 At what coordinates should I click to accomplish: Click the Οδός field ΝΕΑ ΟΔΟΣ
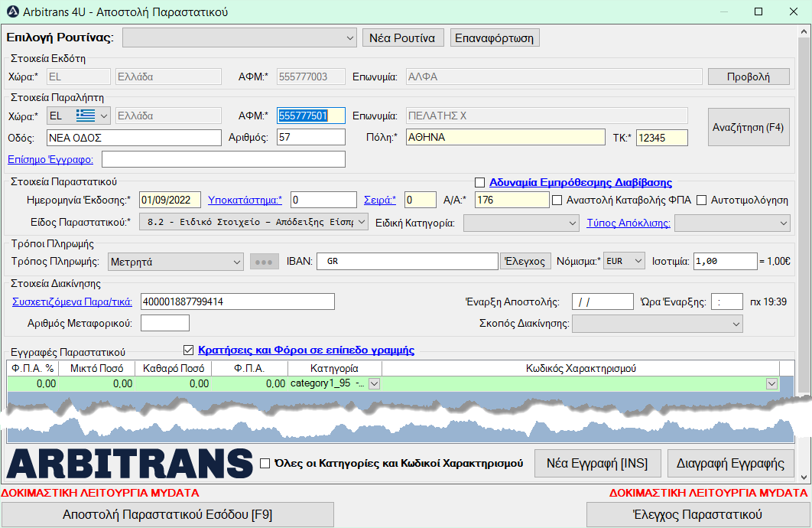pyautogui.click(x=134, y=137)
